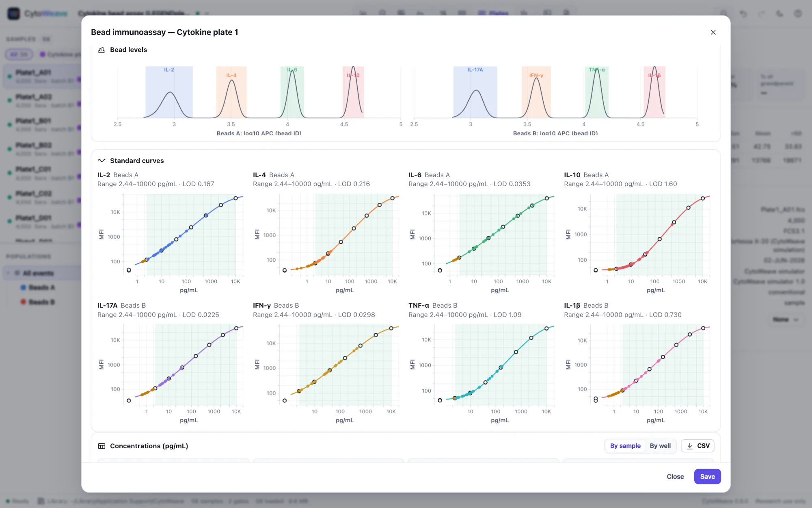The height and width of the screenshot is (508, 812).
Task: Switch concentrations view to By sample
Action: click(x=625, y=446)
